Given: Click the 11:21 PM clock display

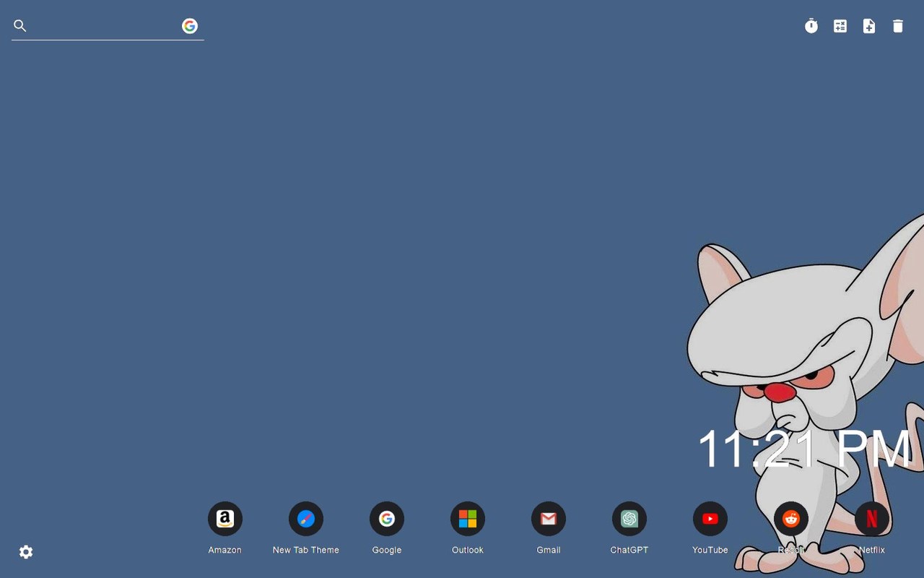Looking at the screenshot, I should click(x=804, y=449).
